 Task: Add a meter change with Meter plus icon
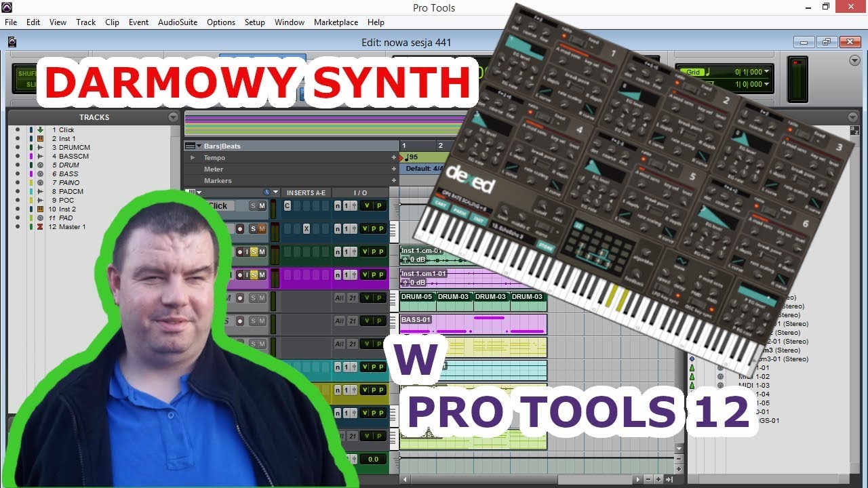393,169
